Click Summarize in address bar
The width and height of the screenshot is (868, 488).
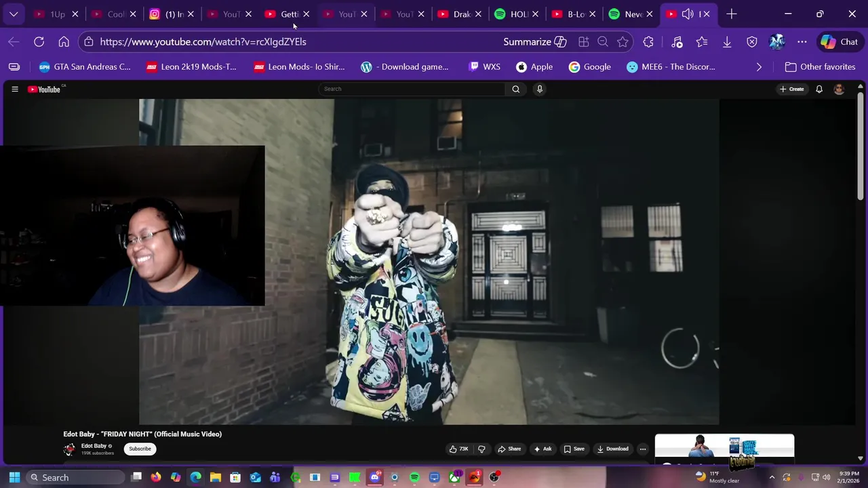pyautogui.click(x=527, y=42)
